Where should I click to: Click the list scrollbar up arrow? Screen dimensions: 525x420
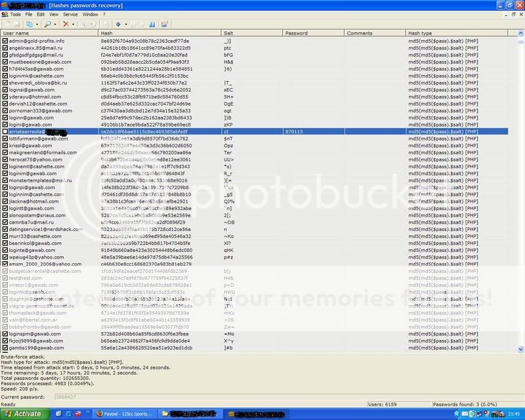point(520,33)
